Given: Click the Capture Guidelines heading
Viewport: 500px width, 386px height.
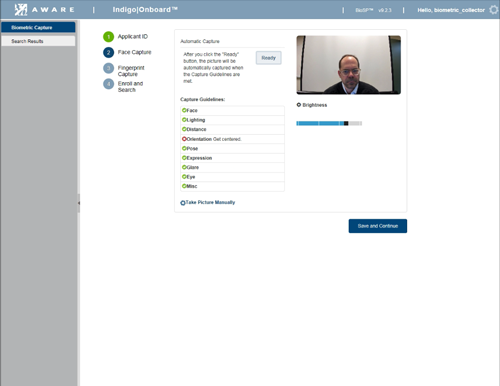Looking at the screenshot, I should point(202,99).
